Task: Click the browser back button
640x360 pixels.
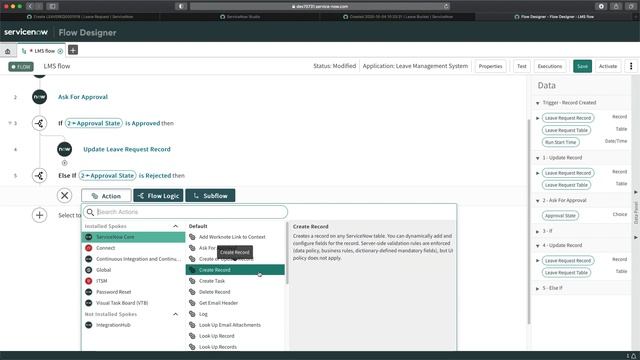Action: [30, 6]
